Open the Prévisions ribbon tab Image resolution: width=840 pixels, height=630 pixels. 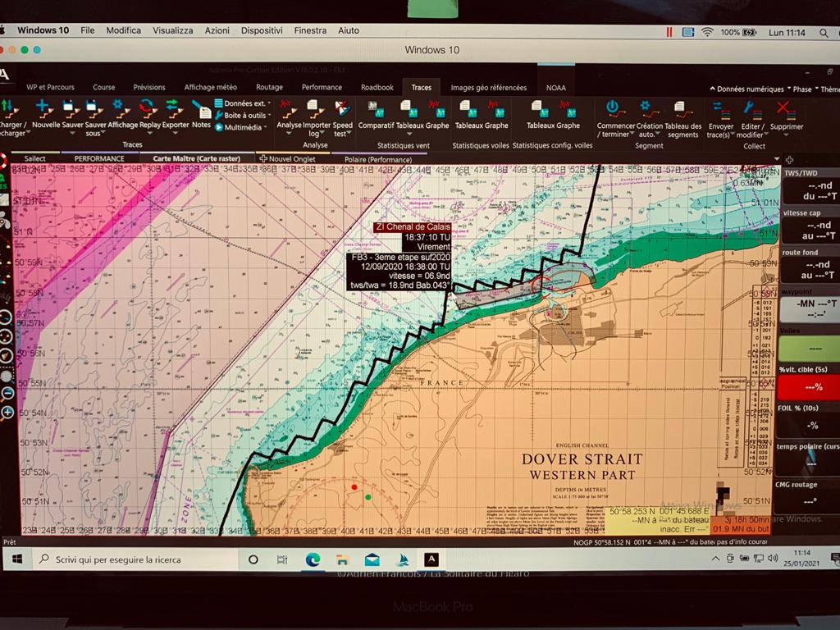pos(149,87)
